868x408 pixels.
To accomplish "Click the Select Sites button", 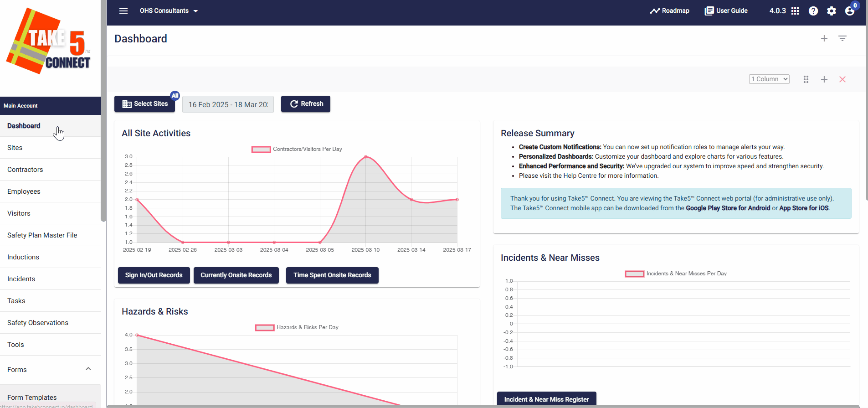I will (145, 104).
